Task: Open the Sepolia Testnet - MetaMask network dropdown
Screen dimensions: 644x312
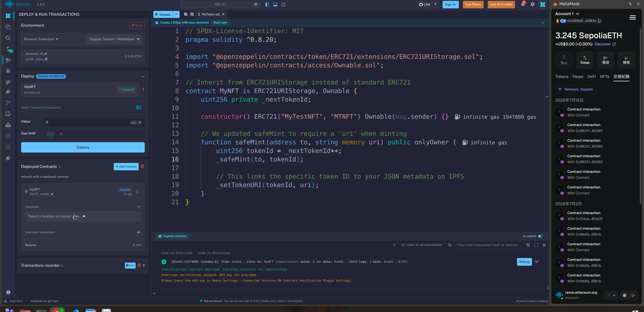Action: [x=114, y=39]
